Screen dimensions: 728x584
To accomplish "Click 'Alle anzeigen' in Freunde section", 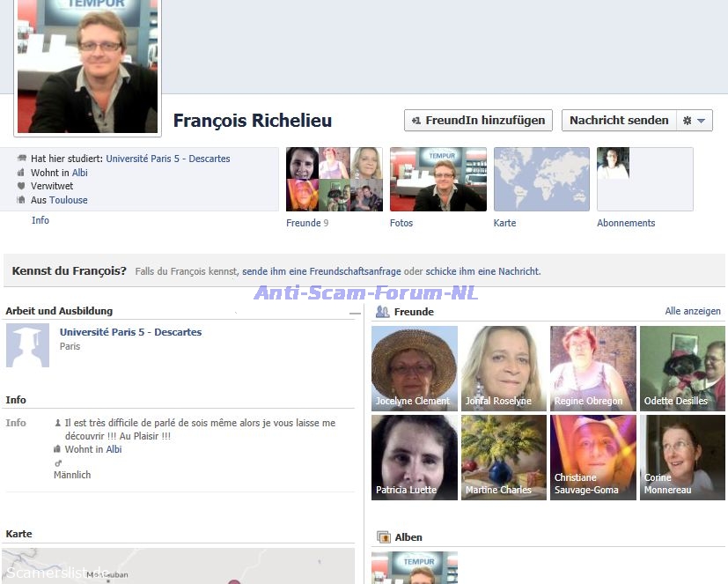I will pyautogui.click(x=692, y=311).
